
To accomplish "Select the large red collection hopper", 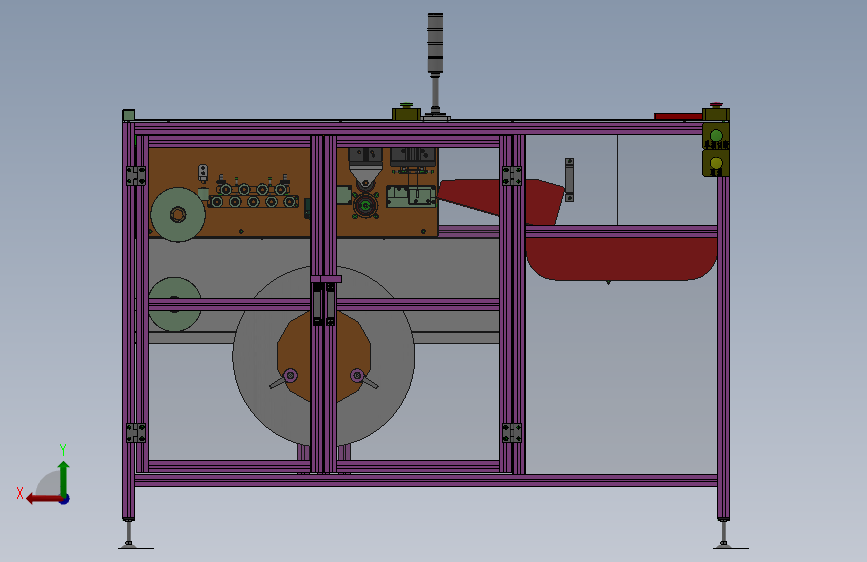I will (621, 258).
